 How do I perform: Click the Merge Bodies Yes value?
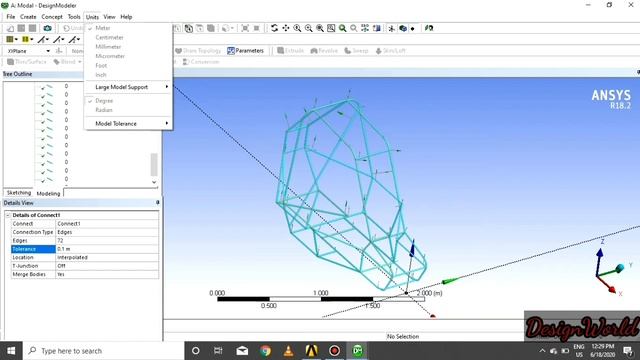pos(107,274)
